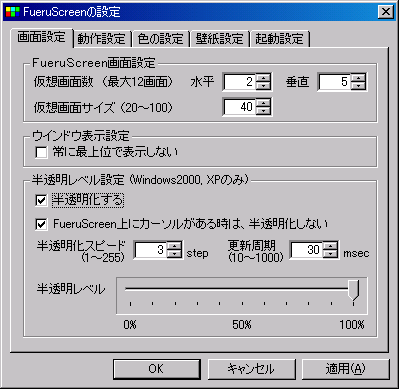Click the 半透明レベル slider thumb
Screen dimensions: 399x389
point(353,290)
